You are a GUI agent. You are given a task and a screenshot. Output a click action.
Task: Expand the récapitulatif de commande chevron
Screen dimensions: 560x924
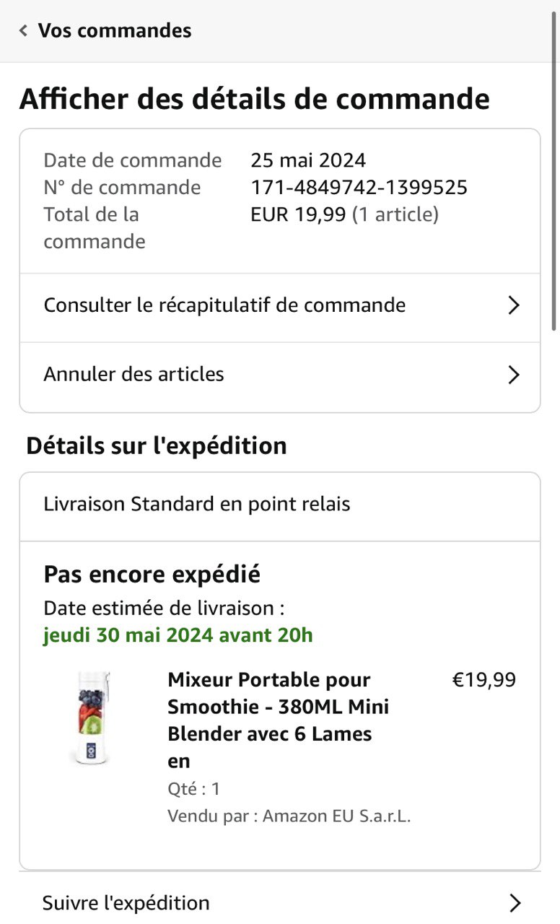pos(514,305)
